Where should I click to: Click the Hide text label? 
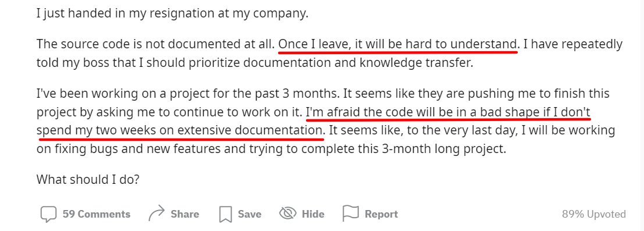click(x=313, y=214)
